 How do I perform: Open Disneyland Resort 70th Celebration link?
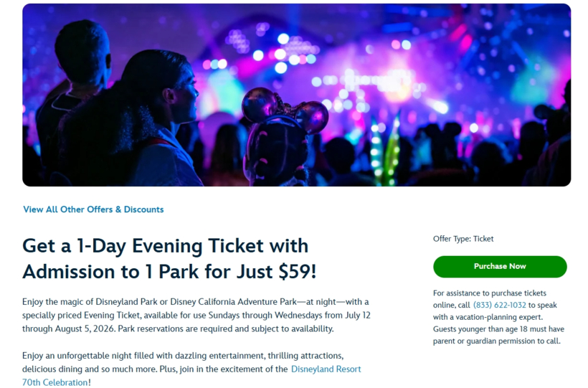tap(191, 376)
